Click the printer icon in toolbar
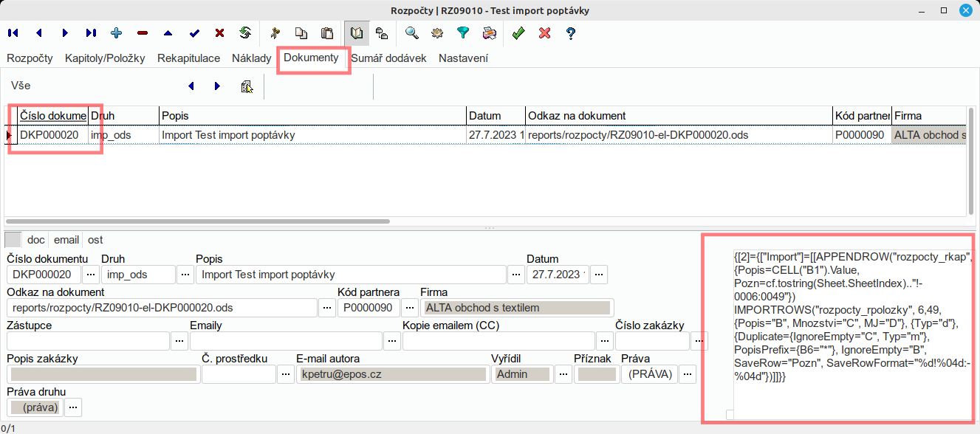This screenshot has width=980, height=434. tap(489, 33)
